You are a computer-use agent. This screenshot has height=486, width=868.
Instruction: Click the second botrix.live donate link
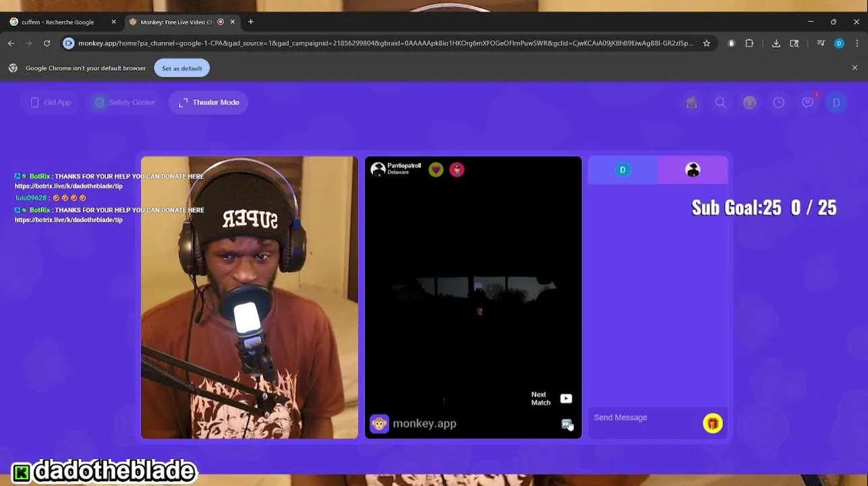(x=69, y=220)
